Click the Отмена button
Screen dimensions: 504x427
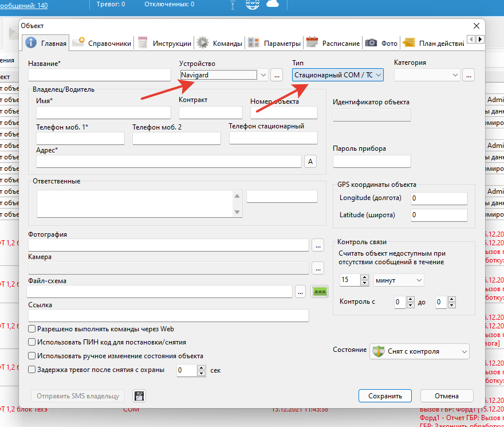(x=447, y=396)
